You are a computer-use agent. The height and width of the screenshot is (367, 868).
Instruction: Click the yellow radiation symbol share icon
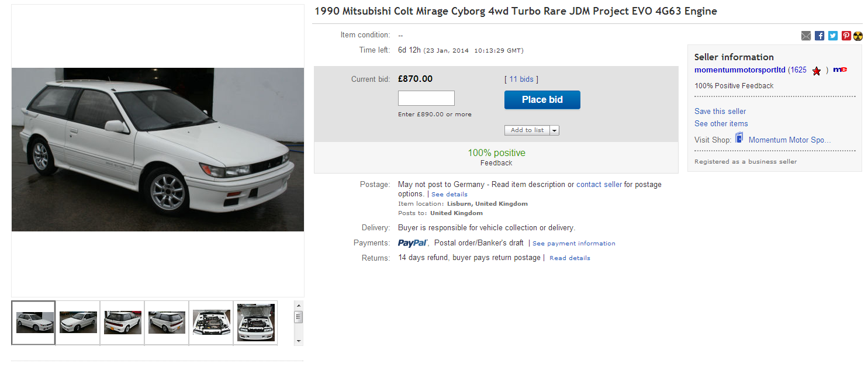point(858,36)
